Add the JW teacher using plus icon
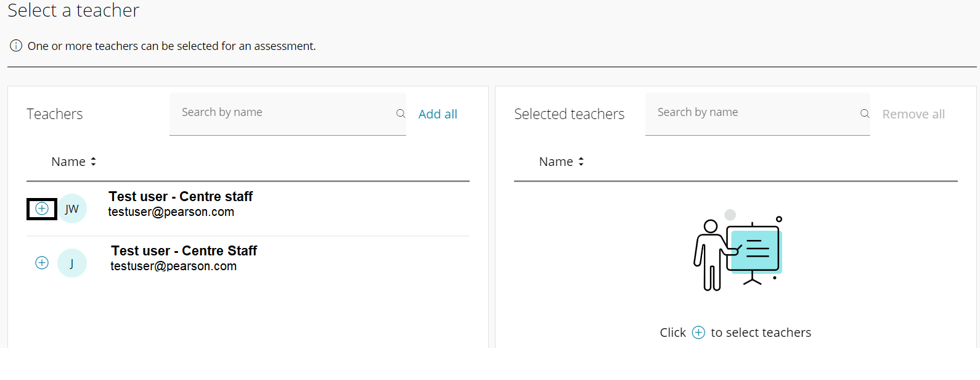 [42, 209]
